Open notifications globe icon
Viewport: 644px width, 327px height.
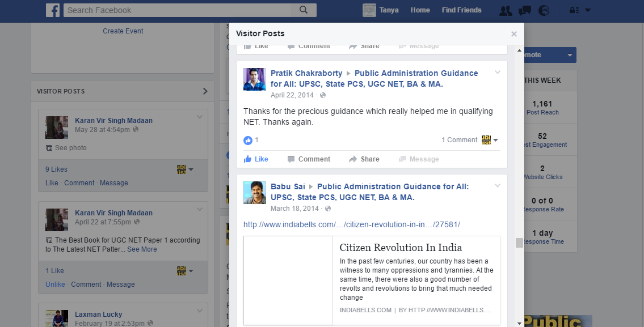click(544, 11)
